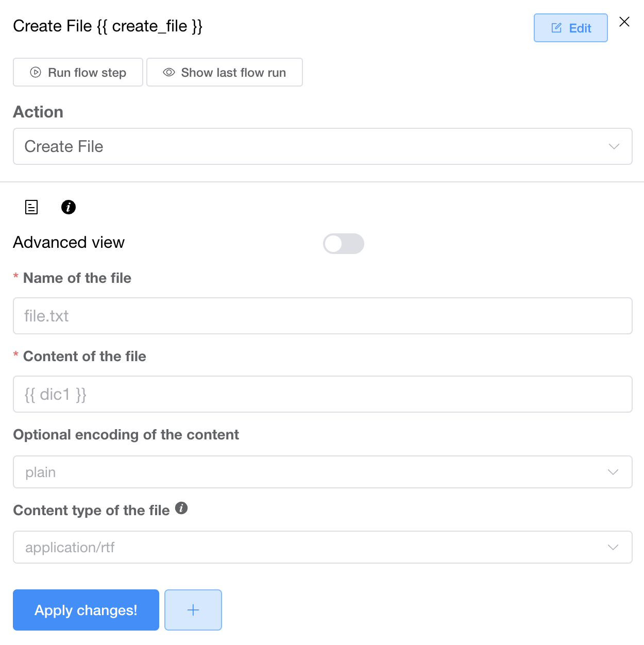Click the Edit pencil icon
Image resolution: width=644 pixels, height=645 pixels.
click(x=556, y=28)
